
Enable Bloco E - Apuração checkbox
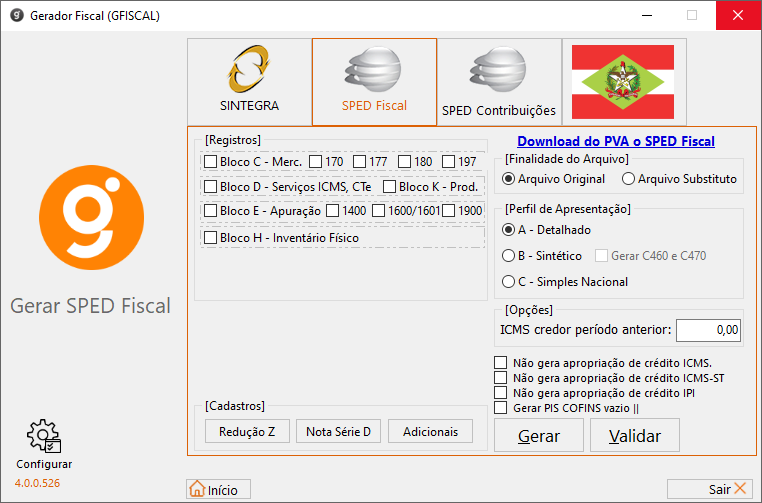tap(210, 210)
